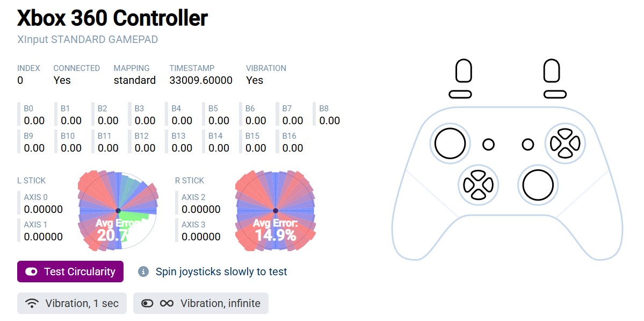Click the D-pad on controller diagram
644x321 pixels.
pyautogui.click(x=478, y=184)
